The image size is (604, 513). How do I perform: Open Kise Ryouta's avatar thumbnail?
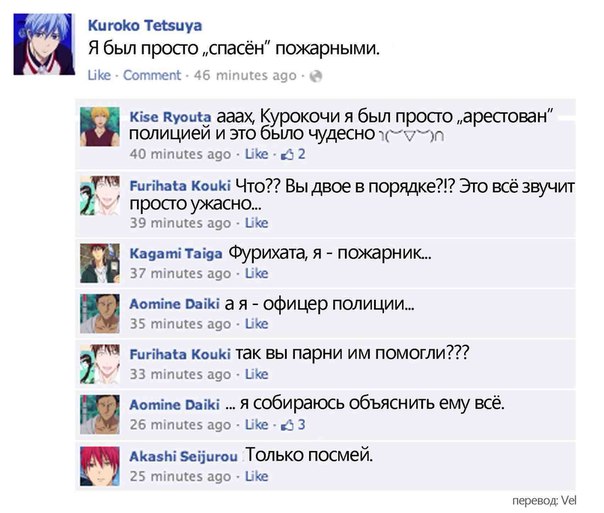pyautogui.click(x=100, y=127)
